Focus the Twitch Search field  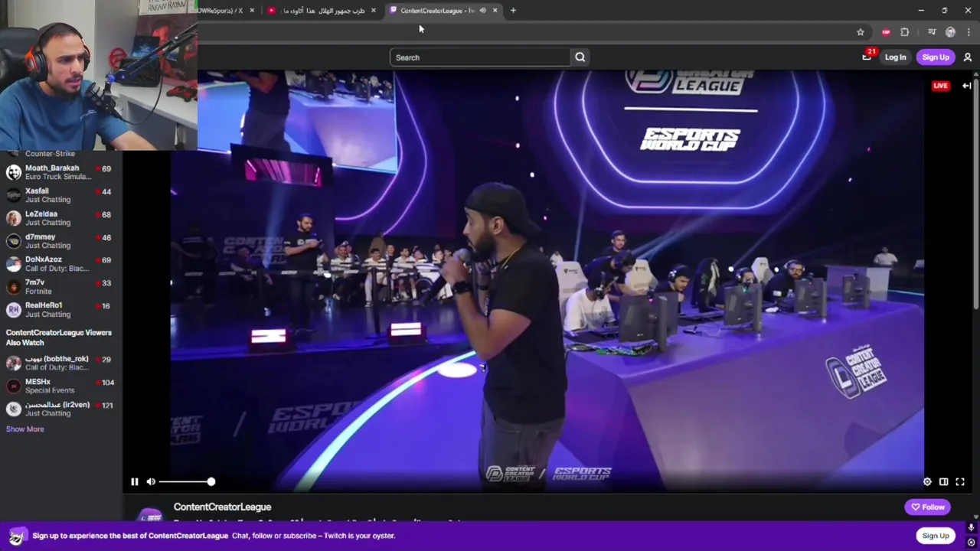click(480, 57)
